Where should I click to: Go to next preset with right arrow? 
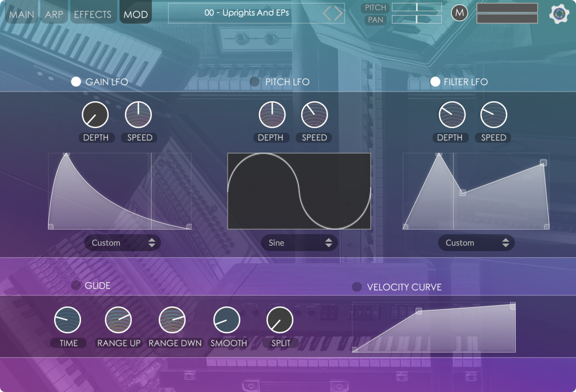(x=339, y=14)
